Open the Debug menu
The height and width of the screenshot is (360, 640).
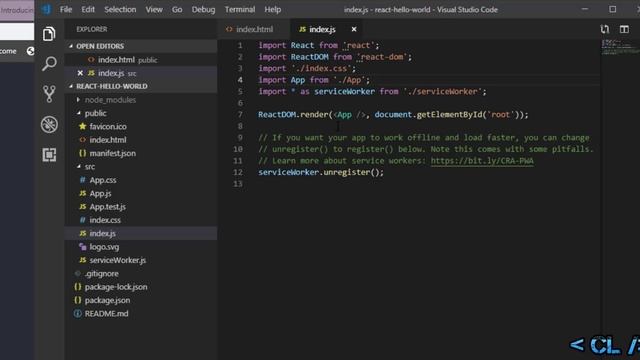coord(203,9)
